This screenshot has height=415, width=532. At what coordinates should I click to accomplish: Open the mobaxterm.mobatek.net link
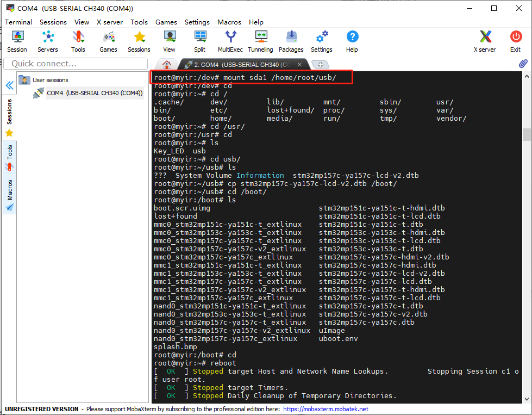326,409
